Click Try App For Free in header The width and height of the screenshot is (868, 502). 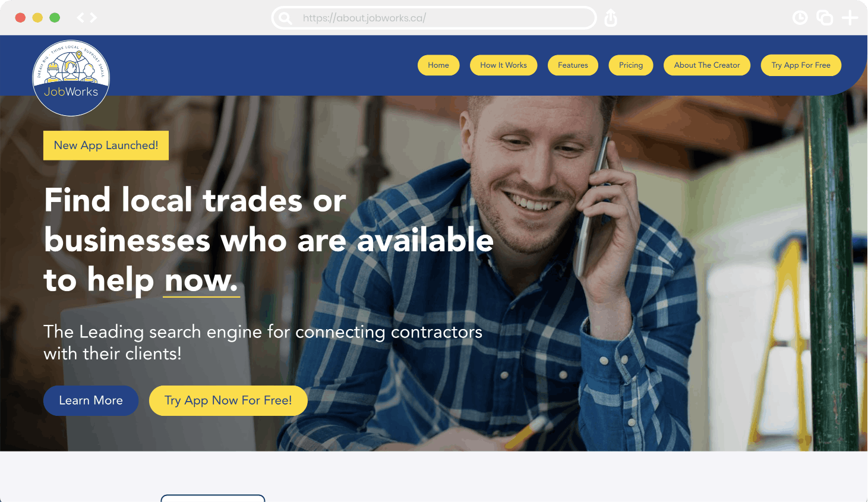[801, 65]
